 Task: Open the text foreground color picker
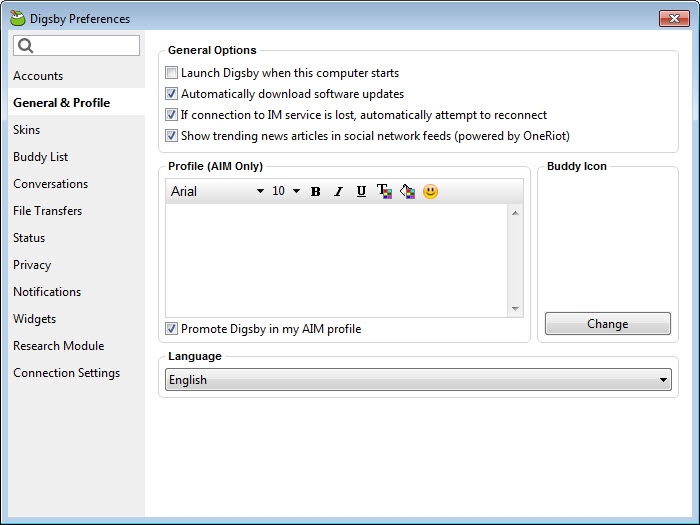coord(384,192)
